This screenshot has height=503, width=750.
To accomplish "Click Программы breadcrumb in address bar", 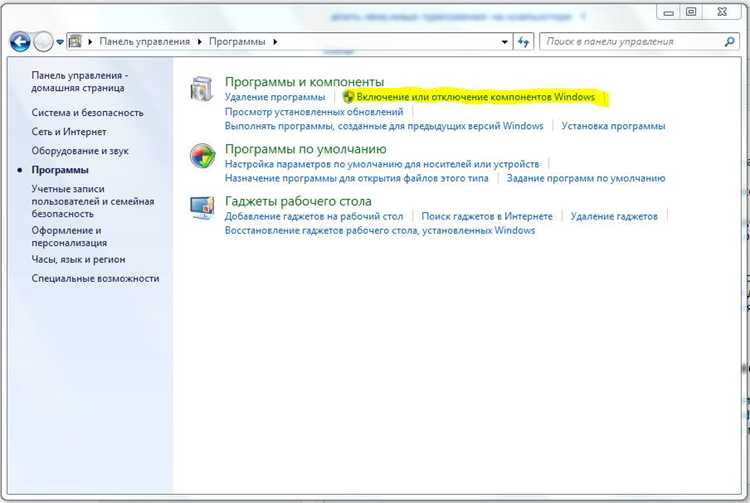I will point(237,42).
